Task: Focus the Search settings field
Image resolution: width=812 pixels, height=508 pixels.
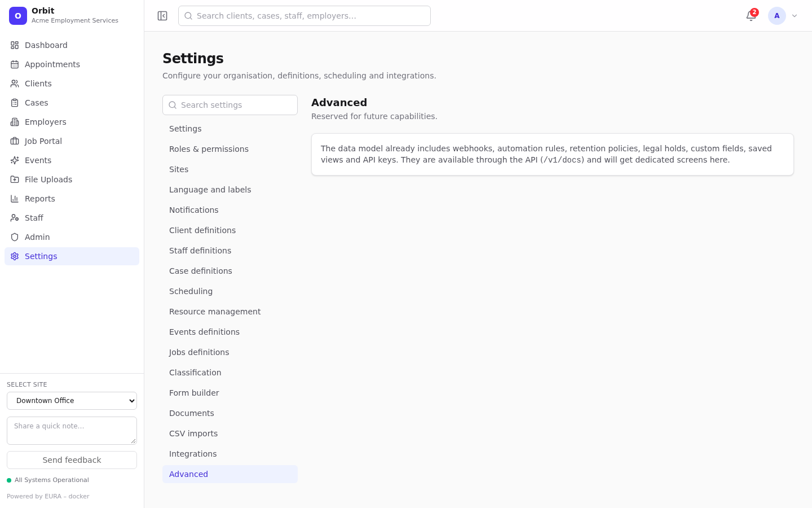Action: click(x=230, y=105)
